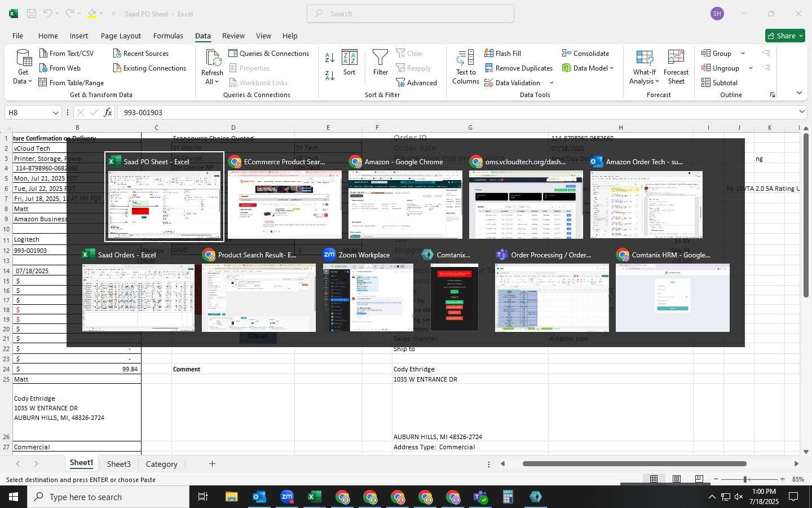
Task: Open the Name Box dropdown
Action: click(55, 112)
